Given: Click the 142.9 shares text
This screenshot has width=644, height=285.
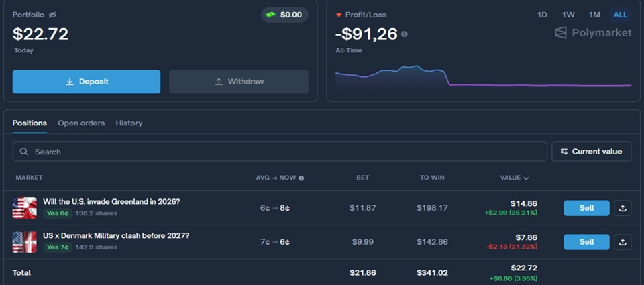Looking at the screenshot, I should pyautogui.click(x=97, y=247).
